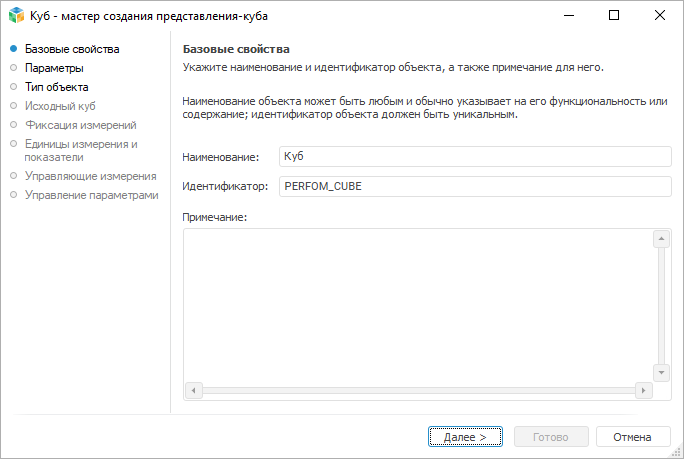Click the Отмена button
684x459 pixels.
(x=632, y=437)
